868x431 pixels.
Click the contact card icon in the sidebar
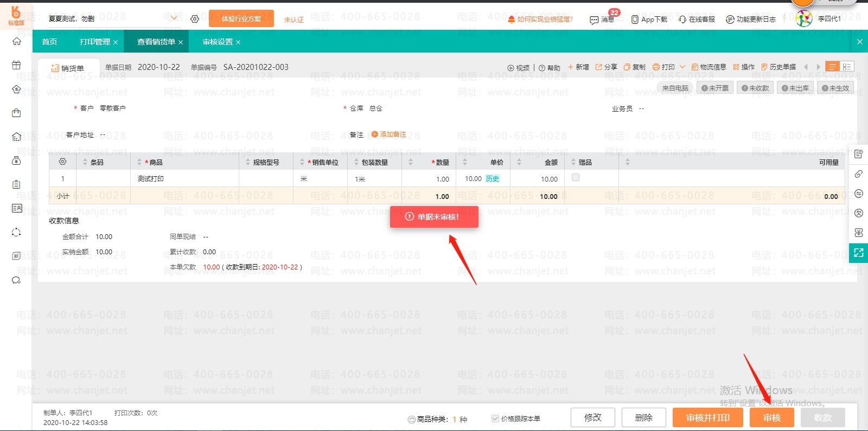pos(16,208)
